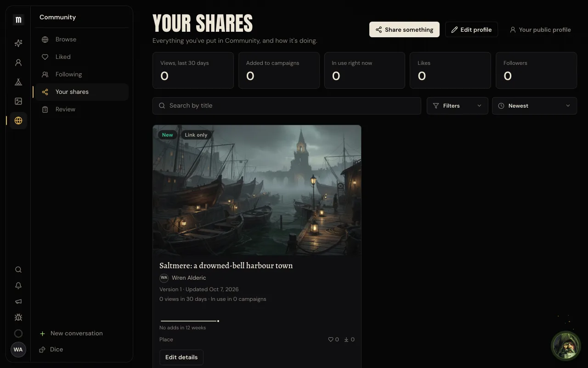Click the Views, last 30 days stat
Viewport: 588px width, 368px height.
tap(193, 70)
